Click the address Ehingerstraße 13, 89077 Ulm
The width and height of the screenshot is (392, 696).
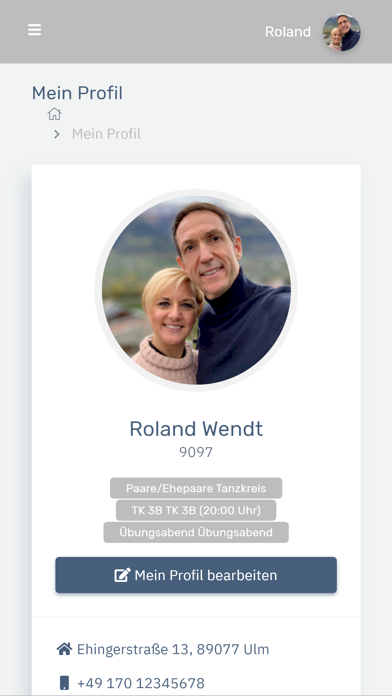pyautogui.click(x=173, y=649)
